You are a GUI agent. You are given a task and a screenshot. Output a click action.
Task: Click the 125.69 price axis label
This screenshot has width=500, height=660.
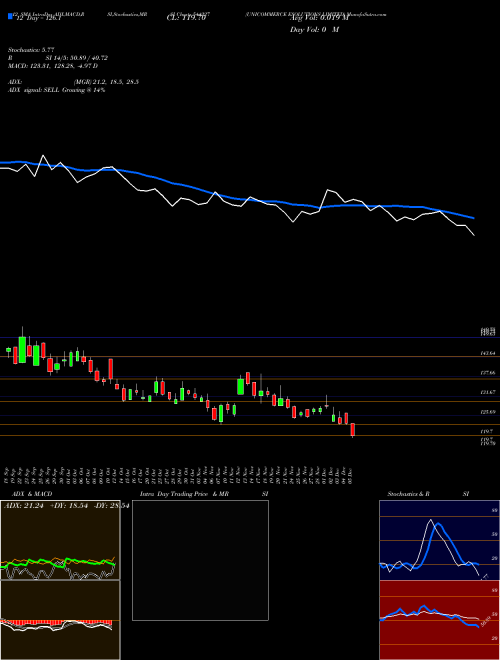pyautogui.click(x=487, y=412)
